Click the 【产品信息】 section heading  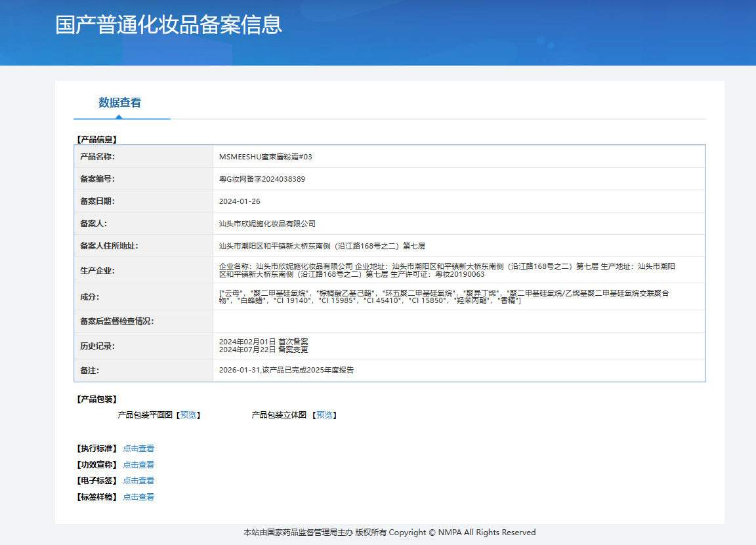97,139
